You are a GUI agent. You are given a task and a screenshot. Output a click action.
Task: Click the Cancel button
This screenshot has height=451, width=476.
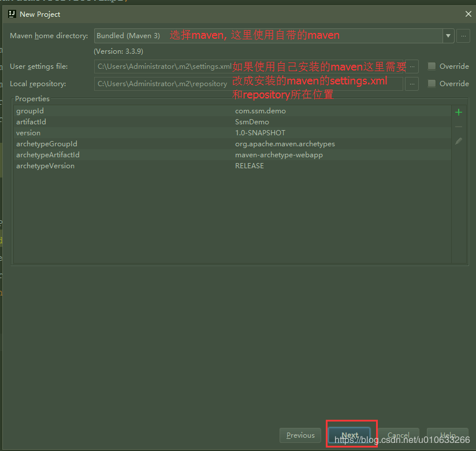click(399, 435)
